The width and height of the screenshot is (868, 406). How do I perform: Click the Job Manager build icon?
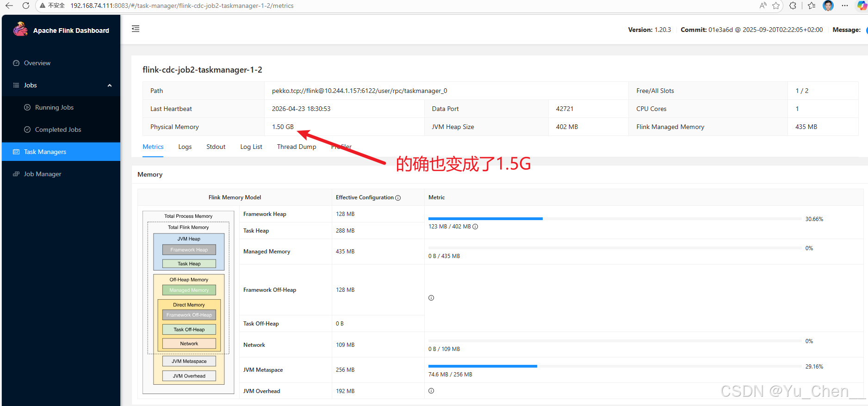click(16, 174)
